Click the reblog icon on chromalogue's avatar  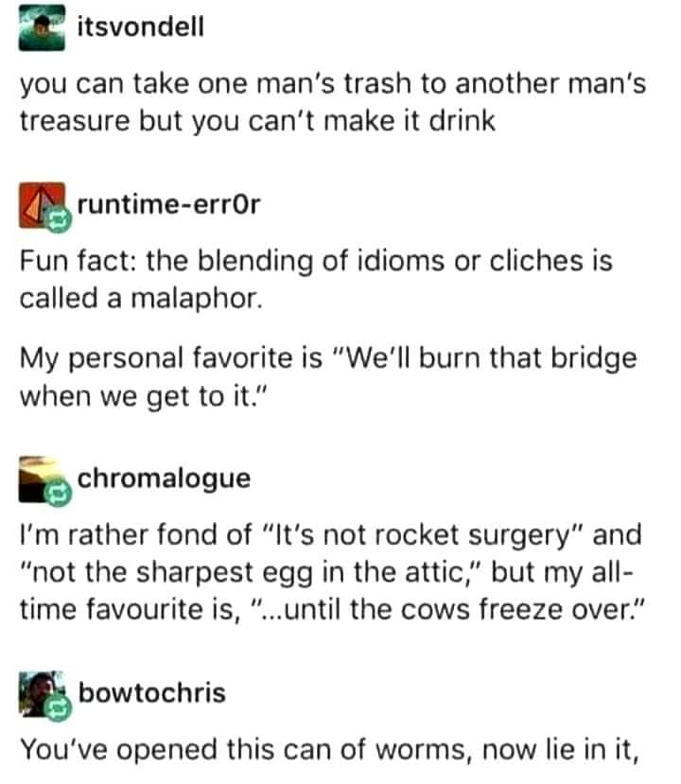(58, 493)
